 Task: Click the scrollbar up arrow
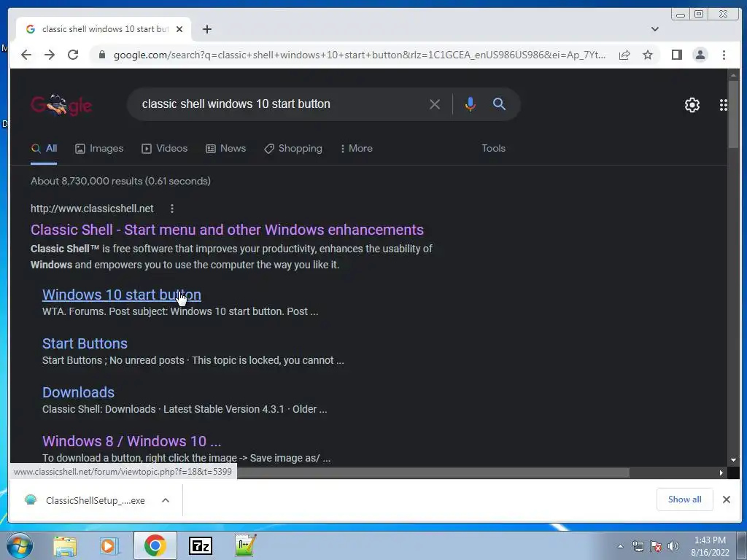(x=733, y=75)
